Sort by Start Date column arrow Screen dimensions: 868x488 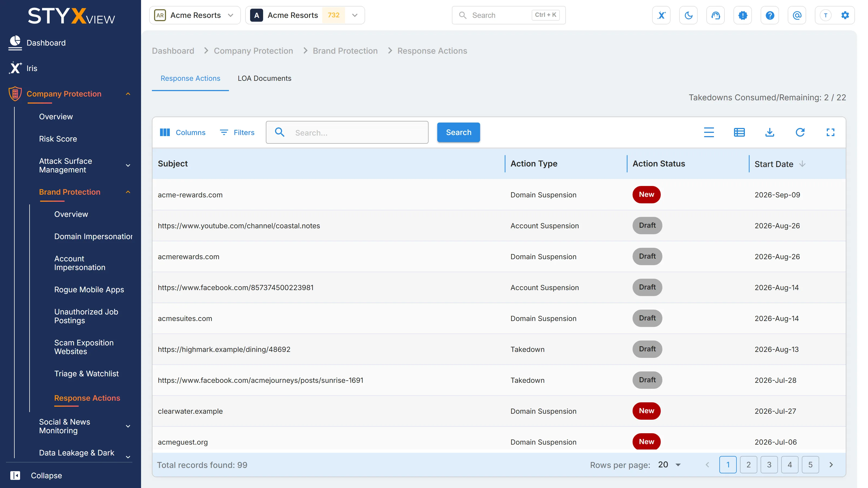coord(802,164)
